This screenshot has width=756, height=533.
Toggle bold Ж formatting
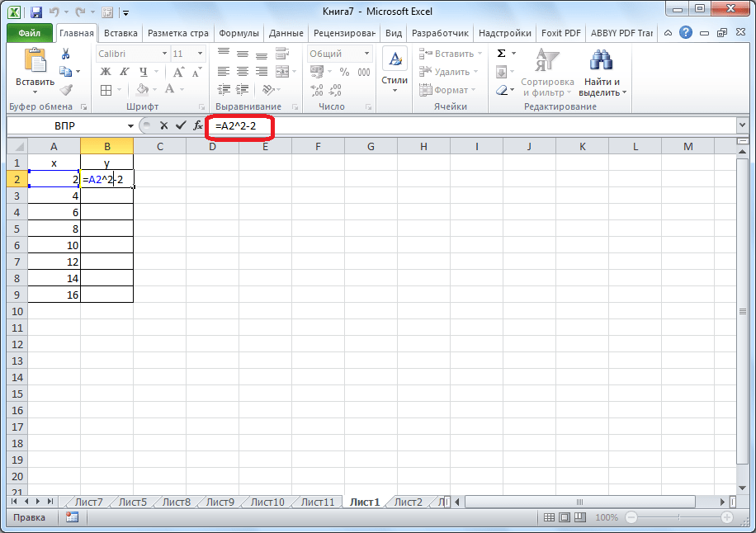click(105, 72)
